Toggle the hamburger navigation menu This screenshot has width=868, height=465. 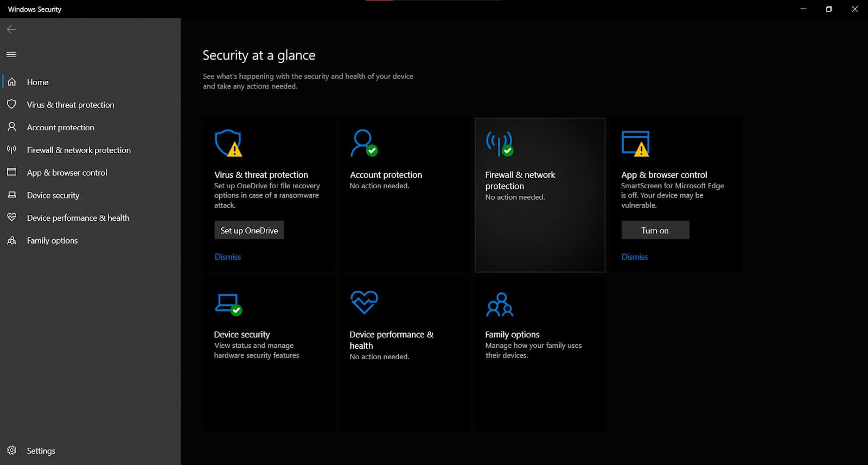point(11,54)
